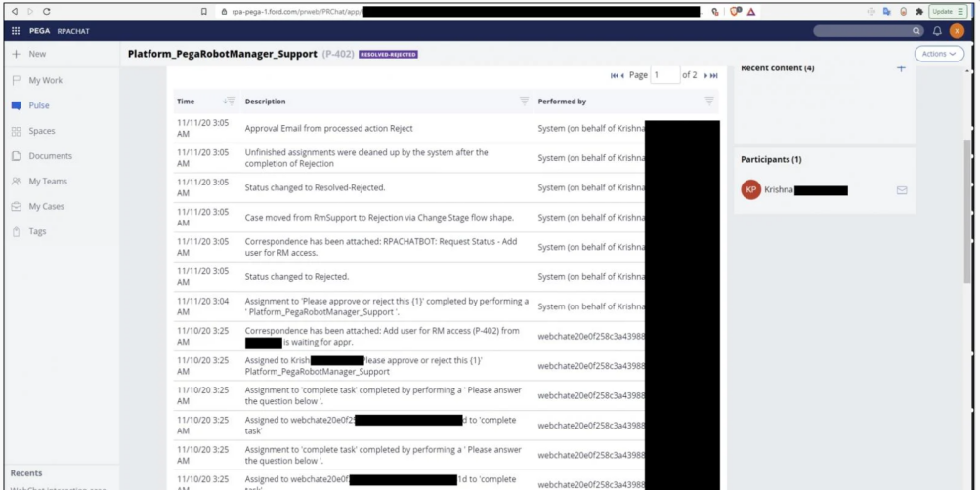
Task: Select row 'Status changed to Resolved-Rejected.'
Action: pyautogui.click(x=447, y=187)
